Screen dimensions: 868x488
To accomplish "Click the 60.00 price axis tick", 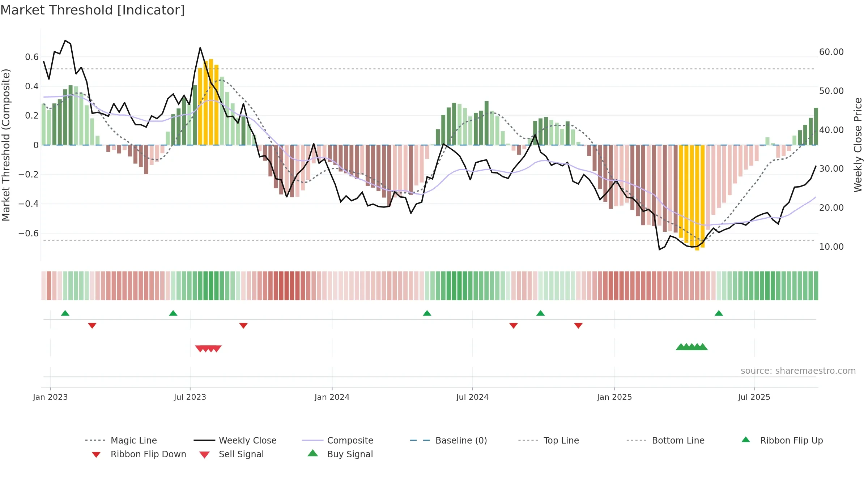I will pyautogui.click(x=831, y=52).
